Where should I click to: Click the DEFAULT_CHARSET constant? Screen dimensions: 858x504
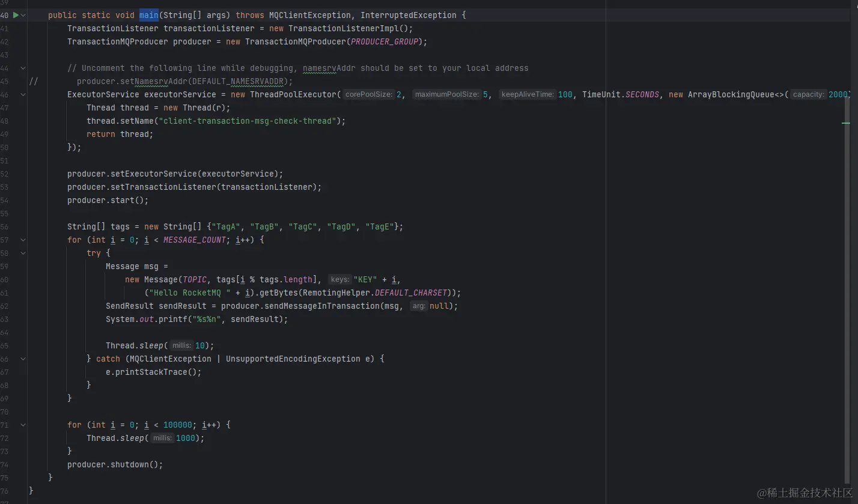click(x=411, y=293)
